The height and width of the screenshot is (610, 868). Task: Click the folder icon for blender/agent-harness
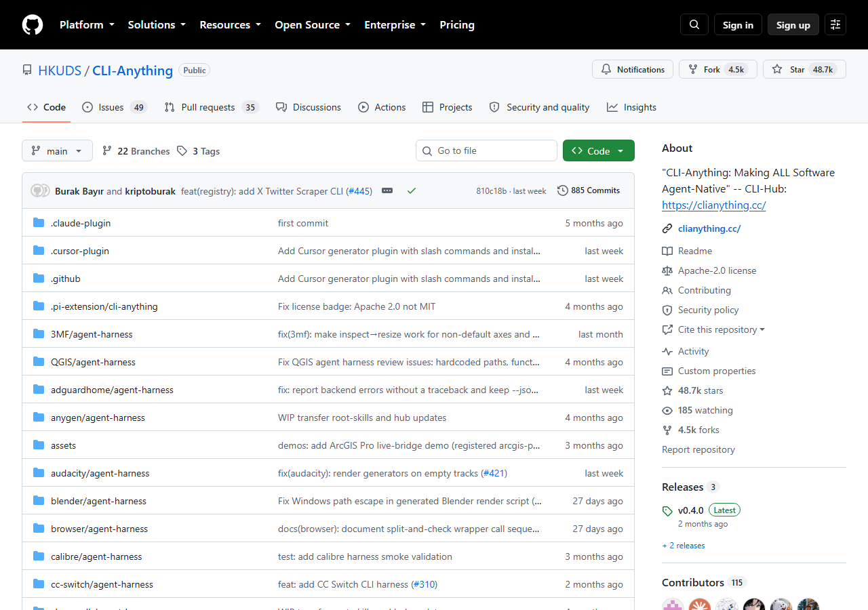[39, 501]
